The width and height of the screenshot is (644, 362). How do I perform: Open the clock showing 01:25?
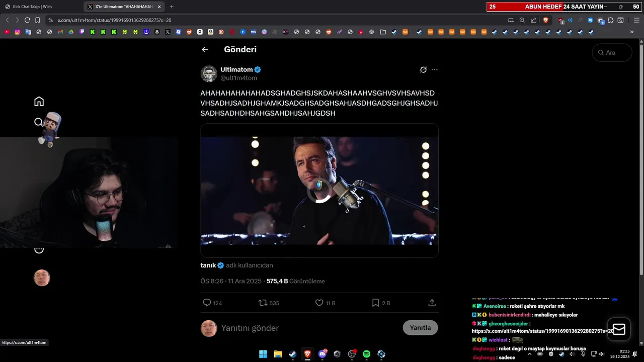(x=620, y=354)
